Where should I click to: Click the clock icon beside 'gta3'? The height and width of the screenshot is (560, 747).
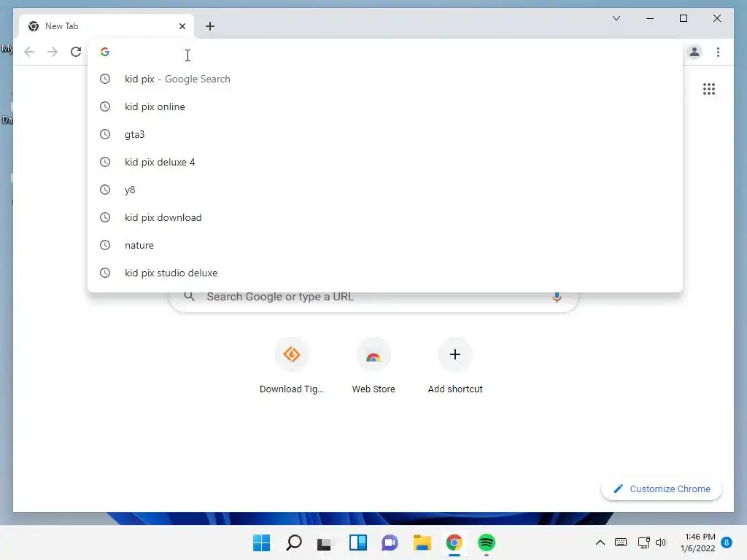click(x=105, y=134)
